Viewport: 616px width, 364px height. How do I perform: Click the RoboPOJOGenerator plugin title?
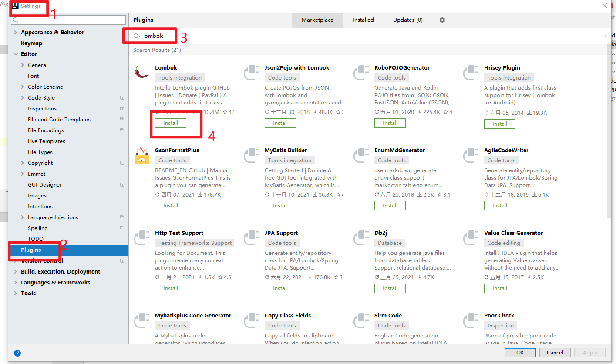[x=402, y=68]
